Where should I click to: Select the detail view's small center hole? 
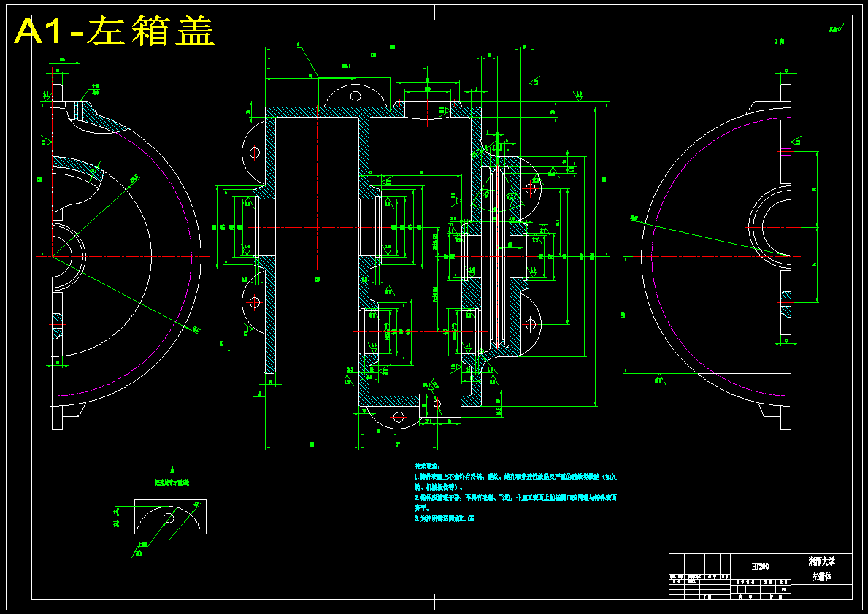click(169, 518)
